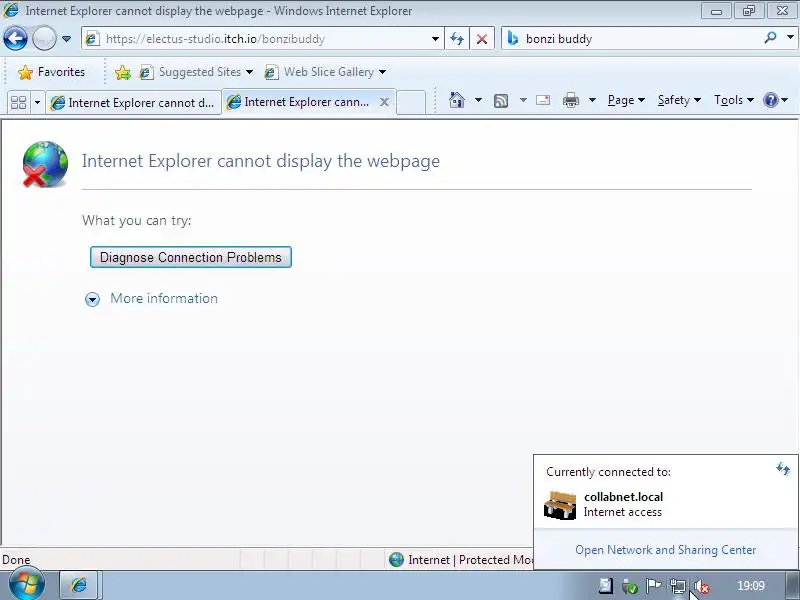The width and height of the screenshot is (800, 600).
Task: Click the Read Mail icon
Action: pos(543,100)
